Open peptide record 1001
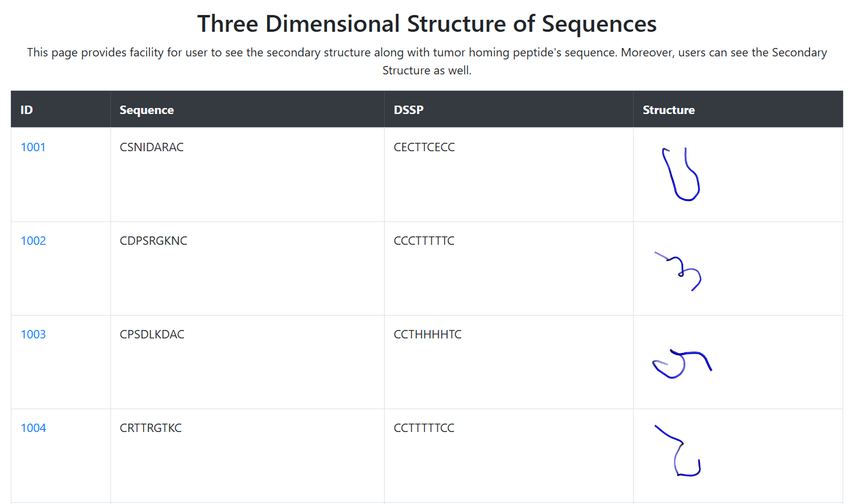This screenshot has width=854, height=504. (33, 146)
